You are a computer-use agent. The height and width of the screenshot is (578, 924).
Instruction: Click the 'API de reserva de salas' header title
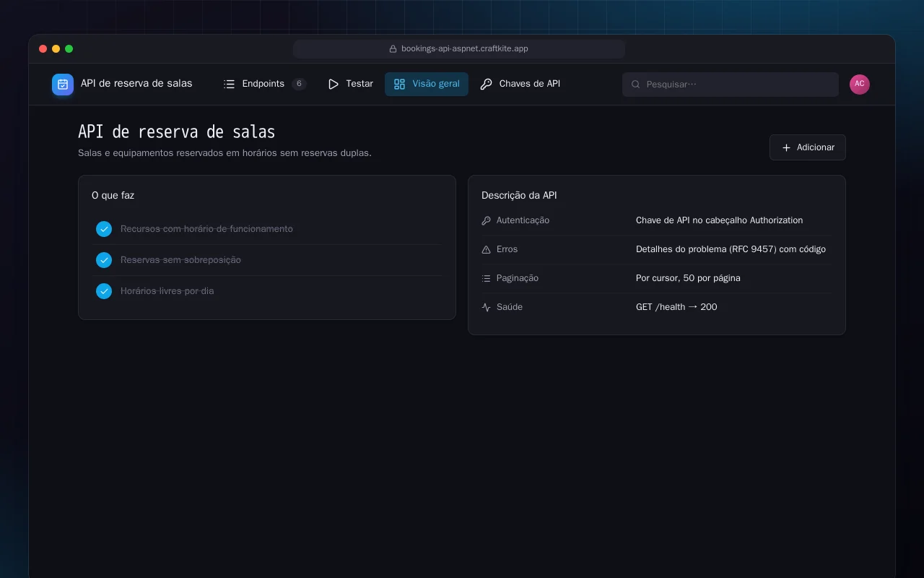tap(136, 84)
